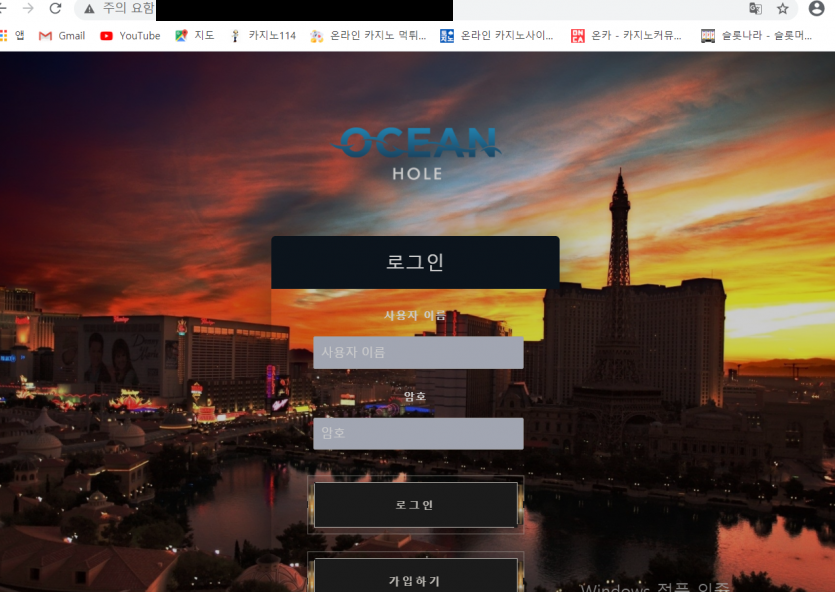Viewport: 835px width, 592px height.
Task: Open the apps grid shortcut
Action: [12, 36]
